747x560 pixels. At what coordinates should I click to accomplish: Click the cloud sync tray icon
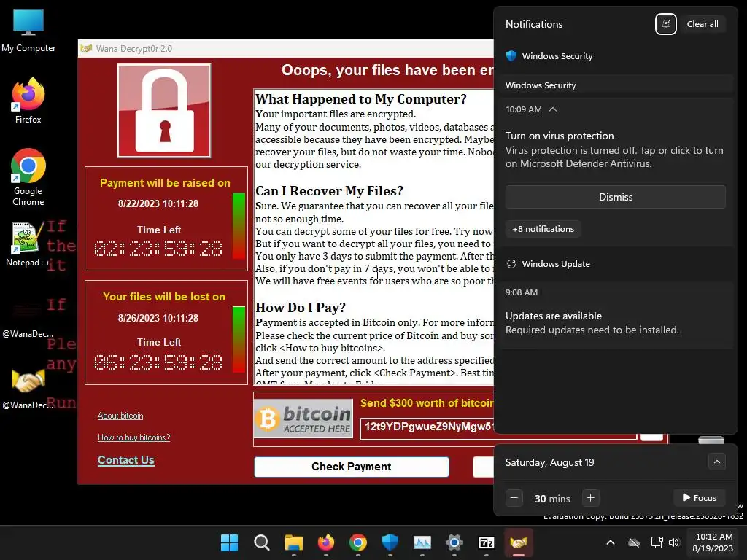click(634, 542)
